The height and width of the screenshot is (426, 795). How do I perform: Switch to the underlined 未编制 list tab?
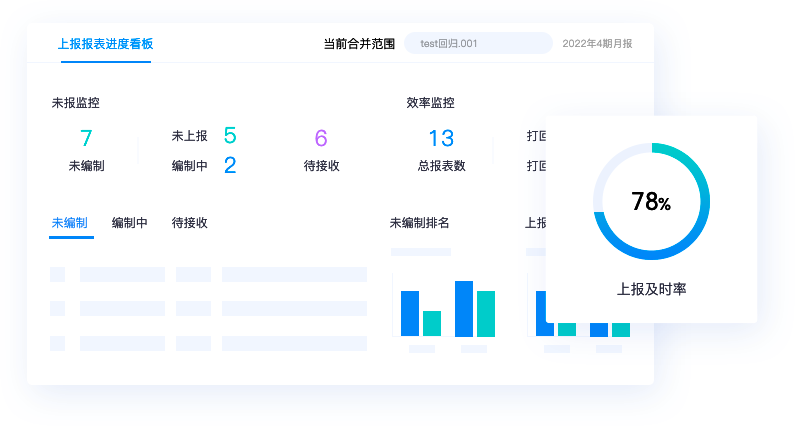70,223
